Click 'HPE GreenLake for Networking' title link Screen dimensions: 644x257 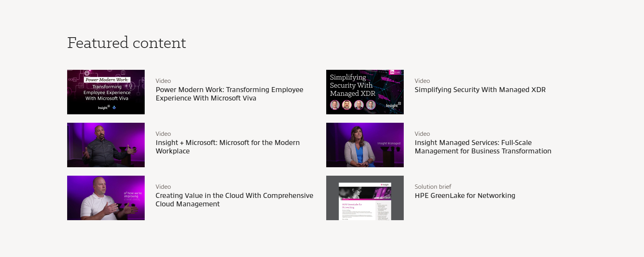465,196
